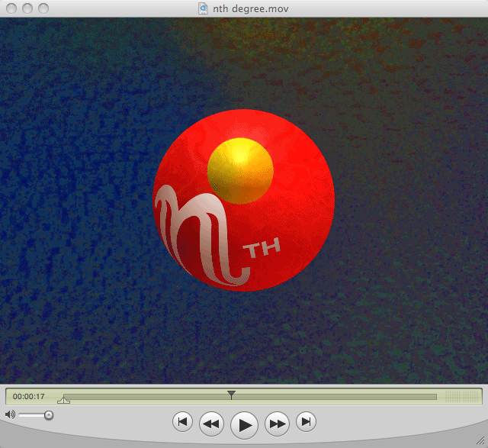Image resolution: width=488 pixels, height=448 pixels.
Task: Click the file icon beside the nth degree.mov title
Action: pyautogui.click(x=204, y=8)
